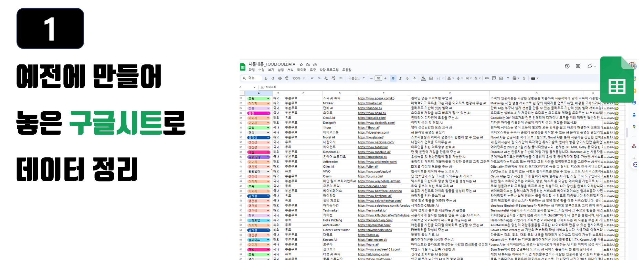644x260 pixels.
Task: Click the Google Sheets home logo
Action: [243, 67]
